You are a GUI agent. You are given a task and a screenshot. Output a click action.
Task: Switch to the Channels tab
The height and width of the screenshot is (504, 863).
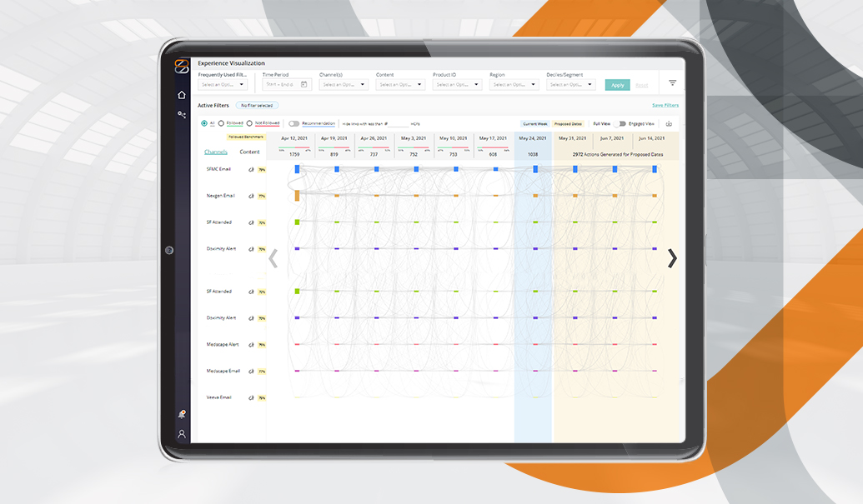(216, 152)
